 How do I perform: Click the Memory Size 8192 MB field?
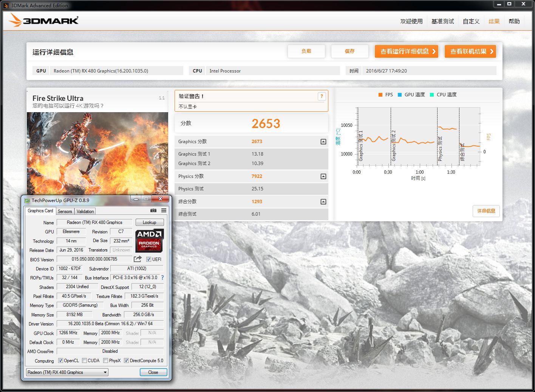pyautogui.click(x=74, y=315)
